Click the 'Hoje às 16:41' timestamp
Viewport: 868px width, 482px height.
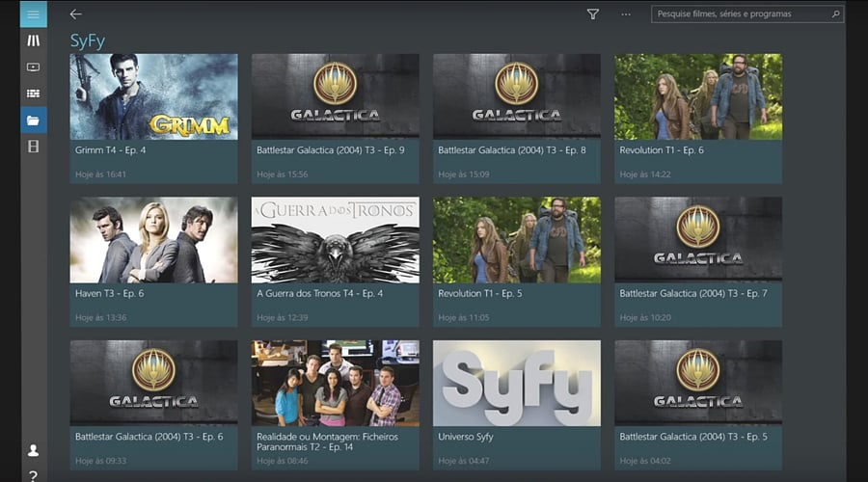pyautogui.click(x=100, y=174)
